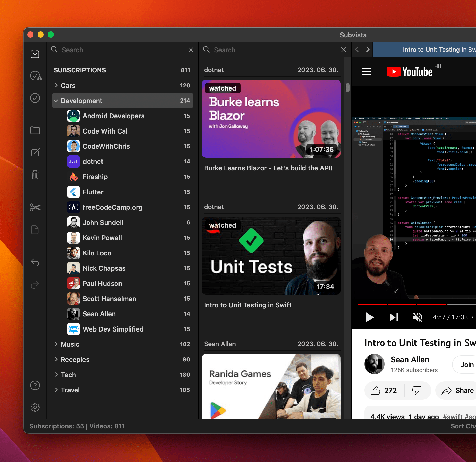
Task: Select the Sean Allen channel in list
Action: [99, 314]
